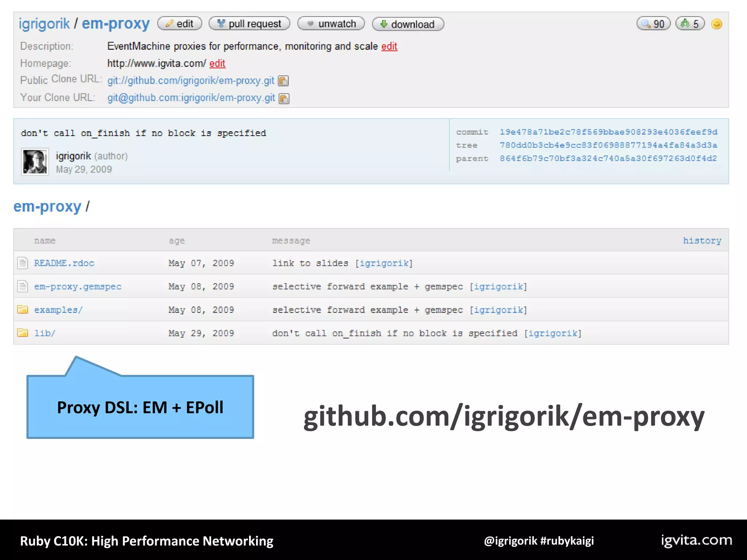This screenshot has width=747, height=560.
Task: Open igrigorik link in em-proxy.gemspec row
Action: (x=498, y=287)
